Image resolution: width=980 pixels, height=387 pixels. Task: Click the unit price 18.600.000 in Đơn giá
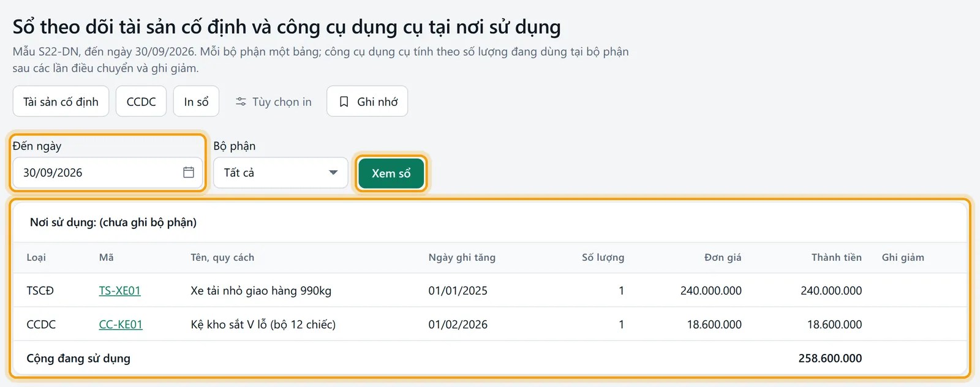pos(714,325)
